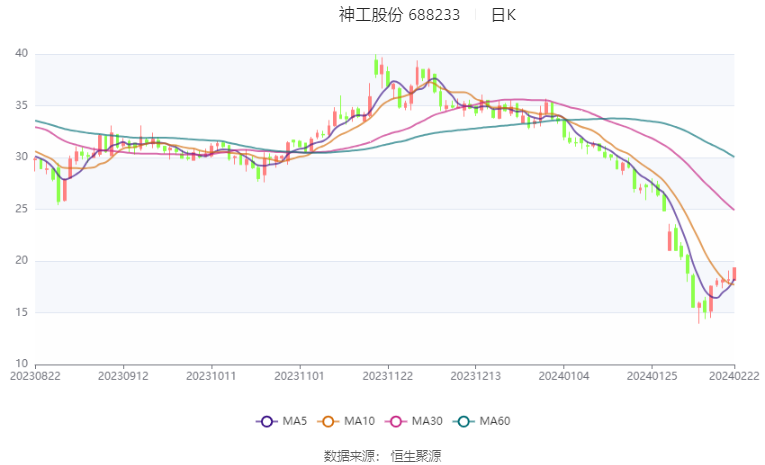Click the 日K label in the title
Image resolution: width=765 pixels, height=465 pixels.
point(503,15)
